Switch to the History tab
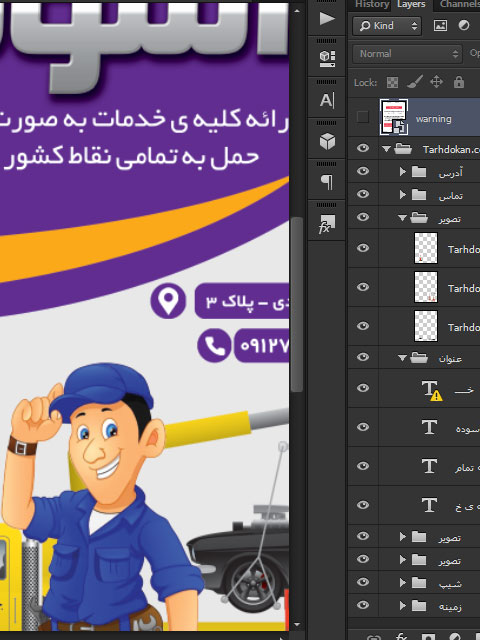Viewport: 480px width, 640px height. (371, 4)
